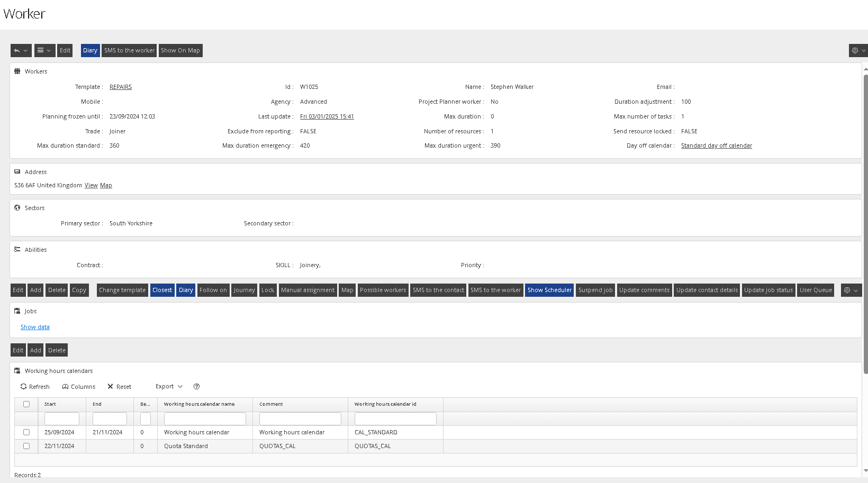The height and width of the screenshot is (483, 868).
Task: Open the gear icon beside User Queue
Action: coord(847,290)
